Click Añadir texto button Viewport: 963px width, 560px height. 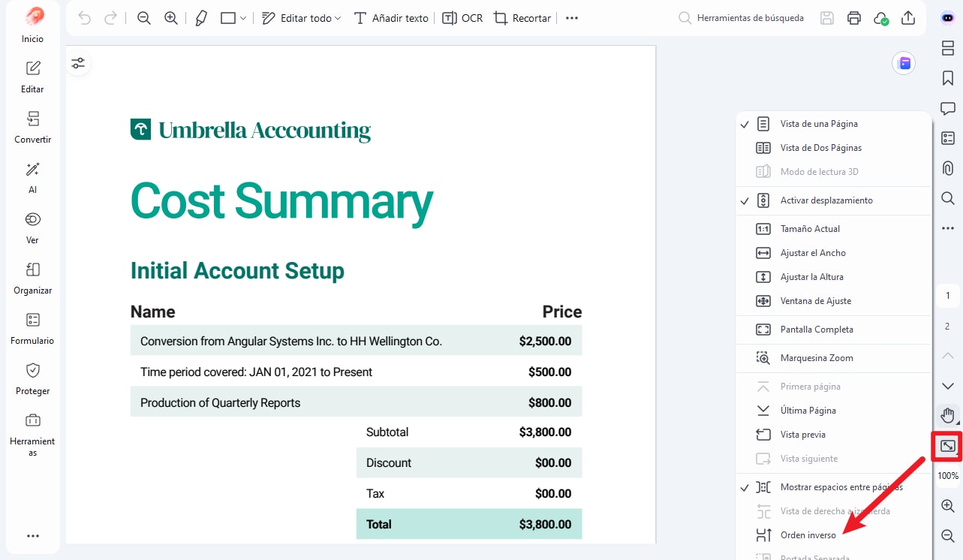click(391, 18)
